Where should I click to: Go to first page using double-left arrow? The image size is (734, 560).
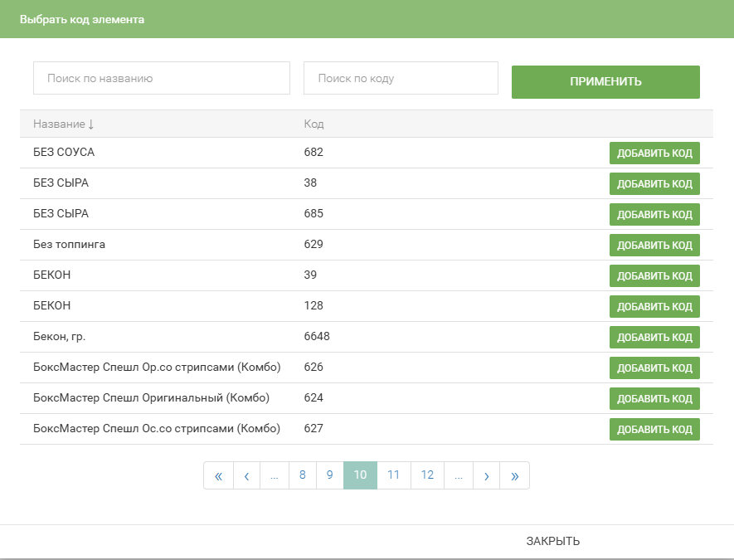pos(219,475)
